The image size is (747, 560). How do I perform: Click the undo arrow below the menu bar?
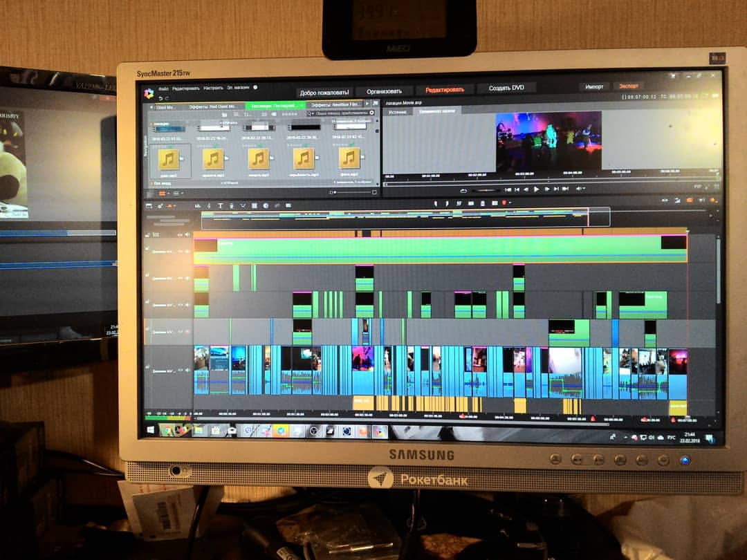coord(160,98)
